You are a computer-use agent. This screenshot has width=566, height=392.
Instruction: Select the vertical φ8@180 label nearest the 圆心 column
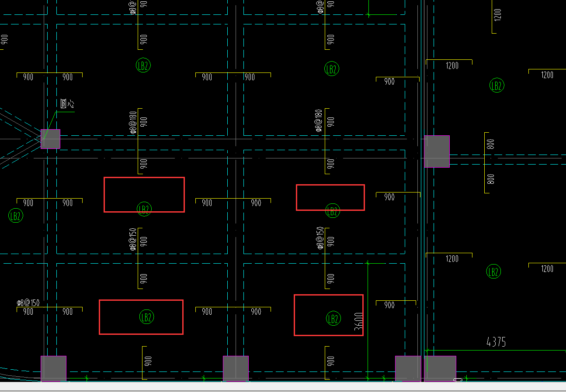pos(133,122)
